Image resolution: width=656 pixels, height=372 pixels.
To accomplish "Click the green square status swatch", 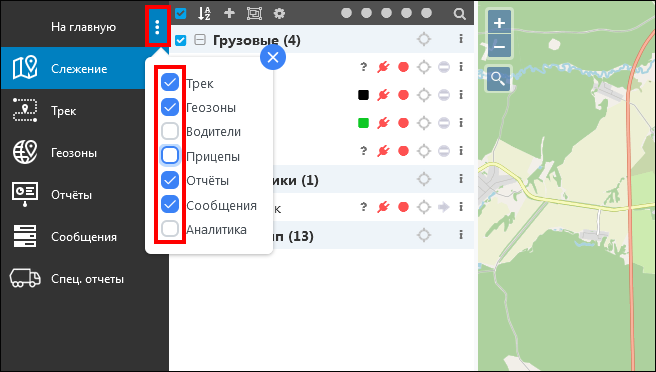I will click(364, 123).
